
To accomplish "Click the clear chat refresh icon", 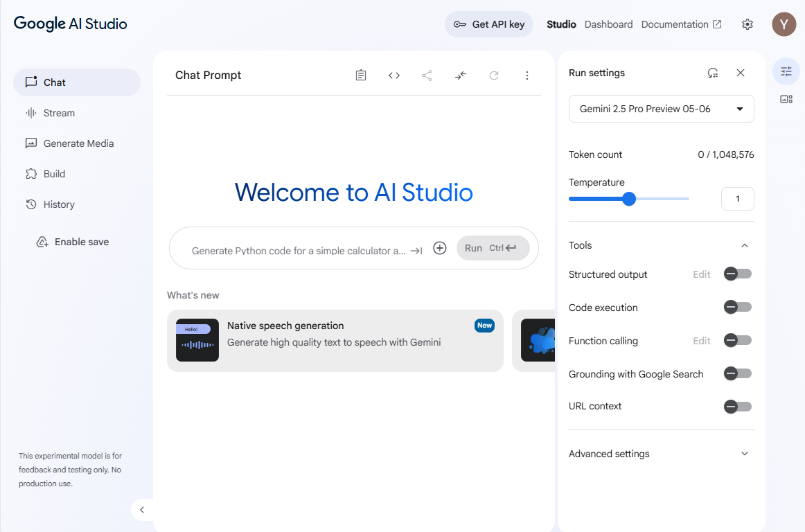I will (x=494, y=76).
